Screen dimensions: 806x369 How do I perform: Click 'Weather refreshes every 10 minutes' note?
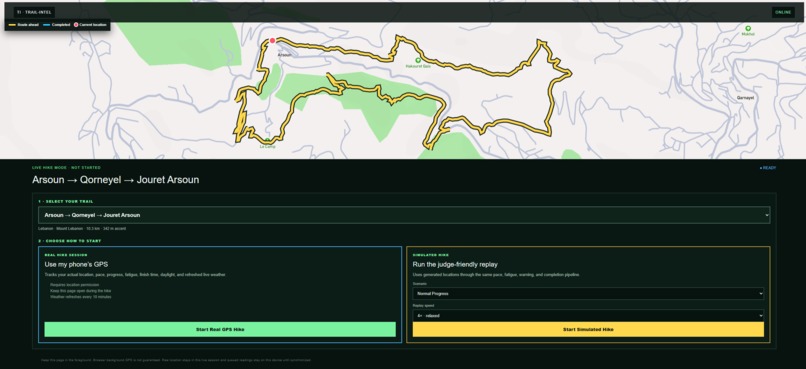(81, 297)
